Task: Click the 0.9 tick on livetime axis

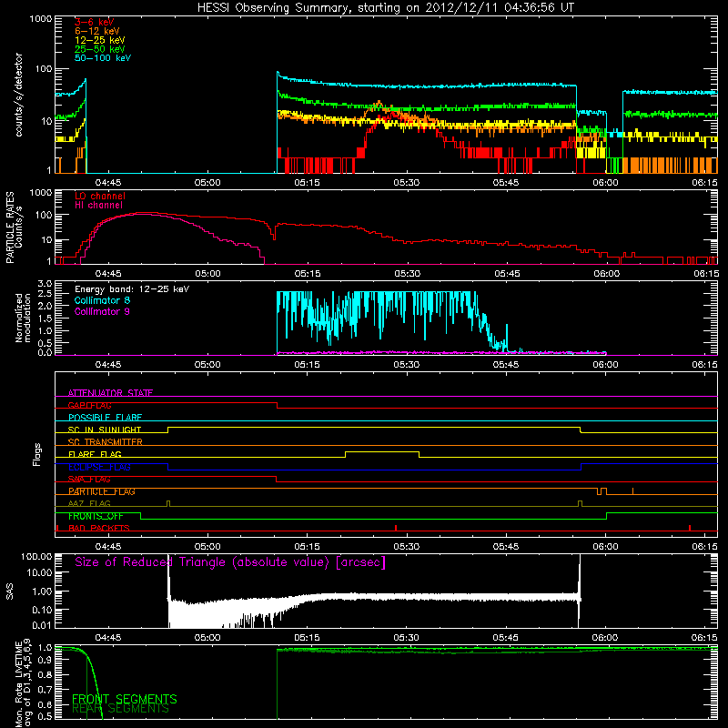Action: 45,661
